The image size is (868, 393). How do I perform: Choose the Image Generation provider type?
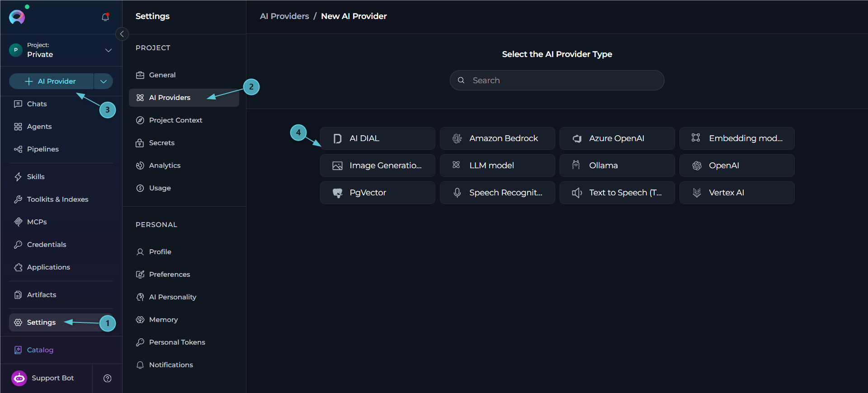pos(377,166)
